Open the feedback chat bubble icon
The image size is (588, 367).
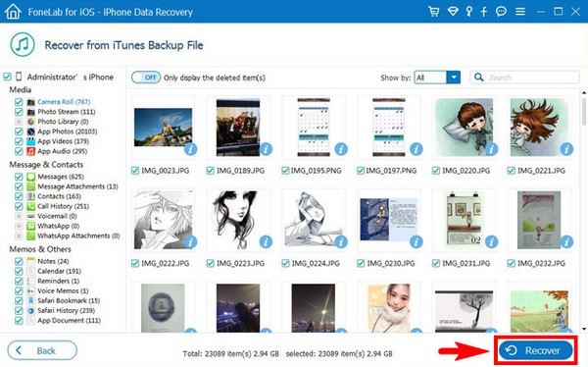point(501,11)
